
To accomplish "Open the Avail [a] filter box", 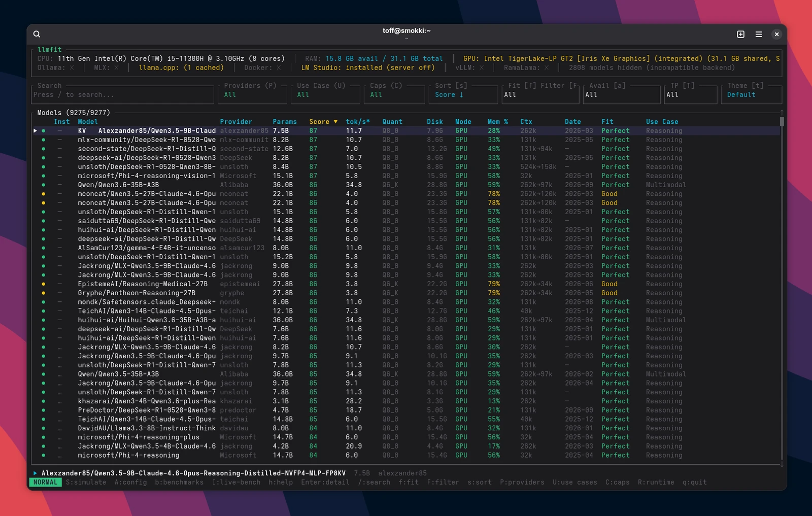I will click(x=622, y=94).
